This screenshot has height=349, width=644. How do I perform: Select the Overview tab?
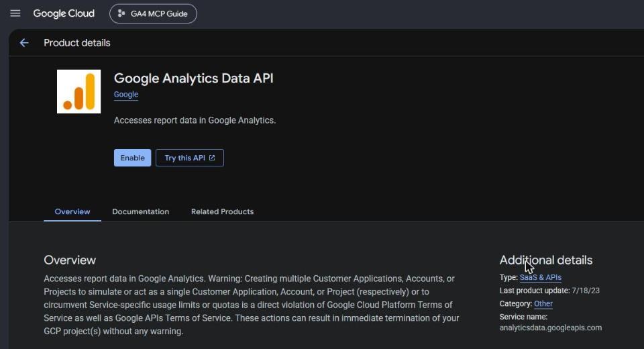click(72, 211)
